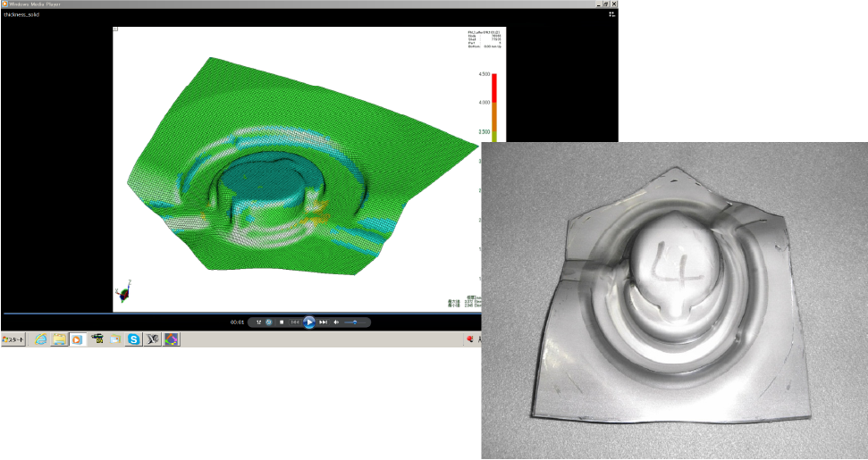This screenshot has height=460, width=868.
Task: Switch to Library view icon
Action: pos(611,14)
